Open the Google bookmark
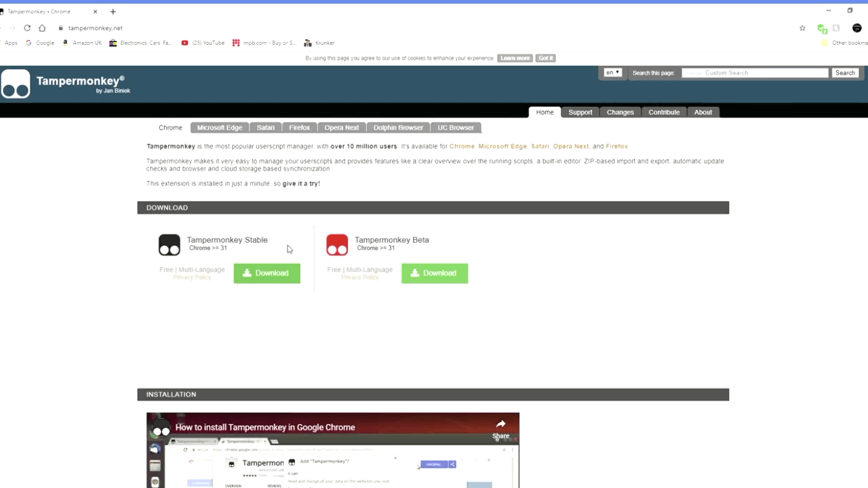 tap(40, 43)
